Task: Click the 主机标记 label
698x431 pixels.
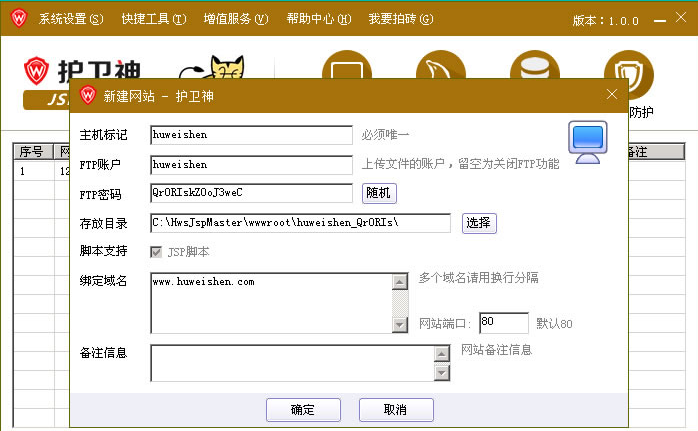Action: pyautogui.click(x=103, y=135)
